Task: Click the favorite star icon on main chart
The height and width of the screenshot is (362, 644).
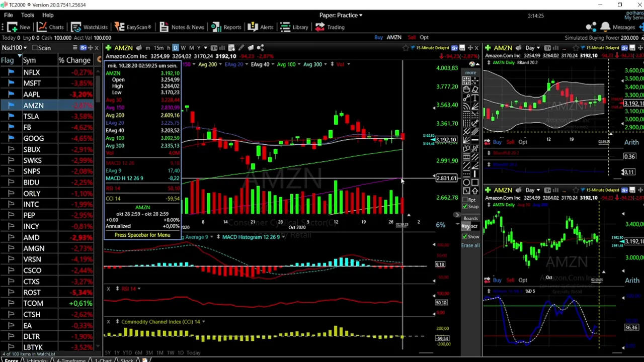Action: (406, 48)
